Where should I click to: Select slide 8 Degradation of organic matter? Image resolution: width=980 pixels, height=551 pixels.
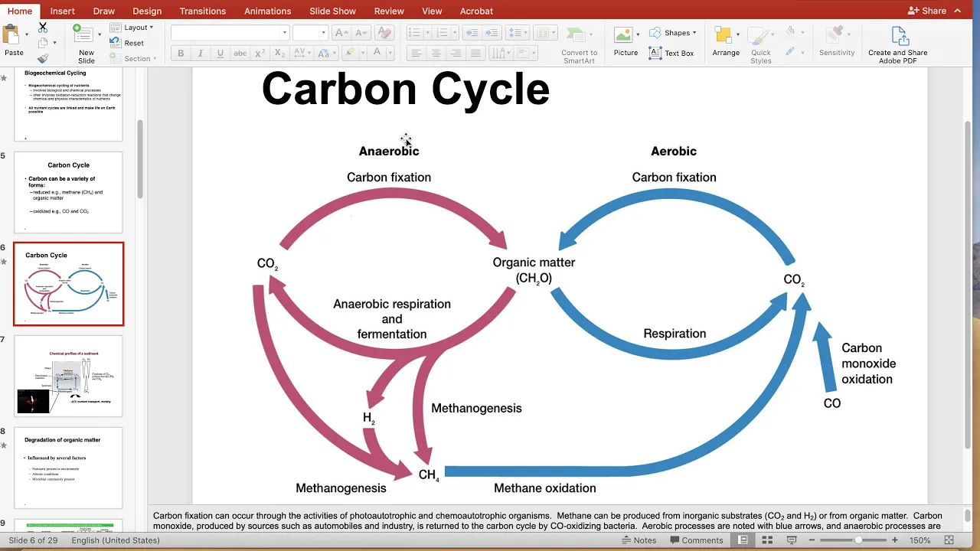68,468
